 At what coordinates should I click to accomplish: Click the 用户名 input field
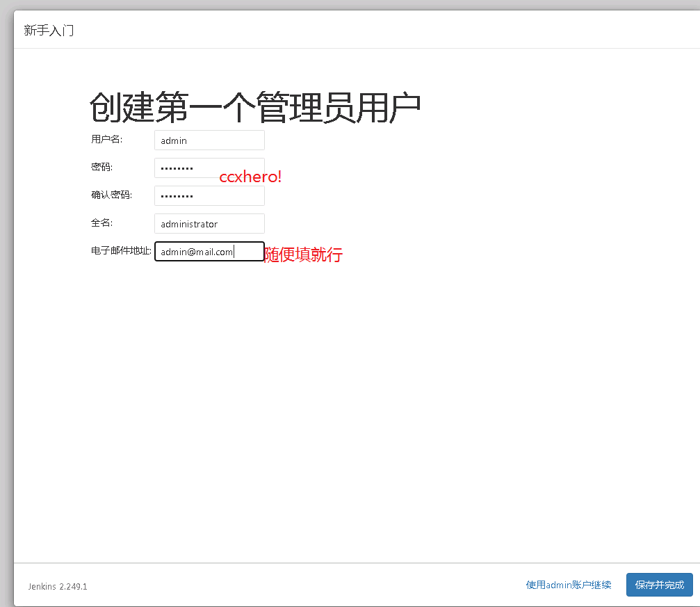coord(209,140)
